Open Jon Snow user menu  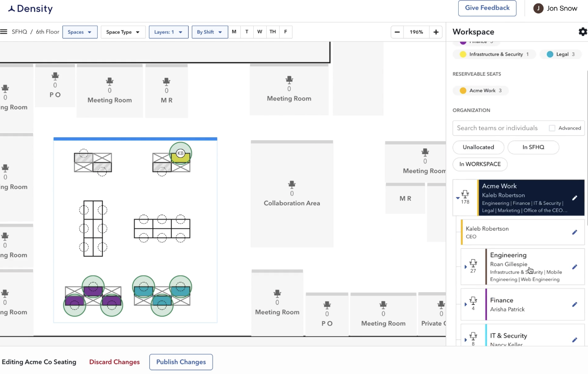click(x=556, y=9)
